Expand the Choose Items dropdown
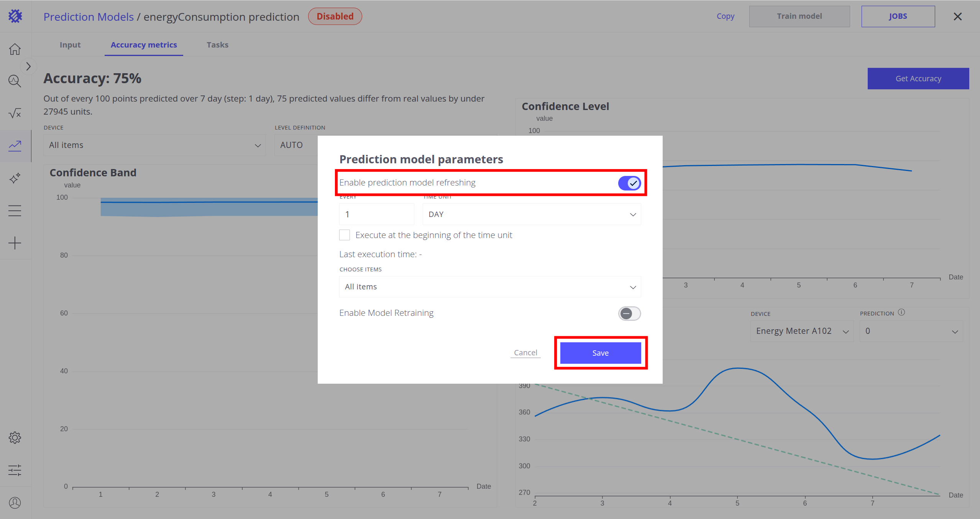Image resolution: width=980 pixels, height=519 pixels. 490,287
